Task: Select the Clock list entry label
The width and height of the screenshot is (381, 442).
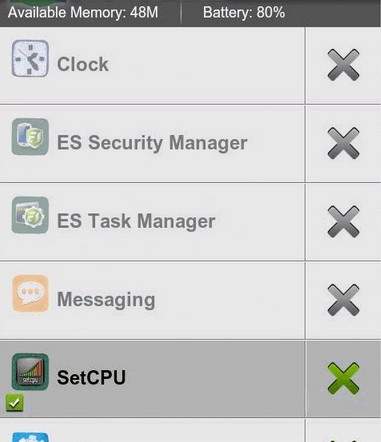Action: [x=83, y=64]
